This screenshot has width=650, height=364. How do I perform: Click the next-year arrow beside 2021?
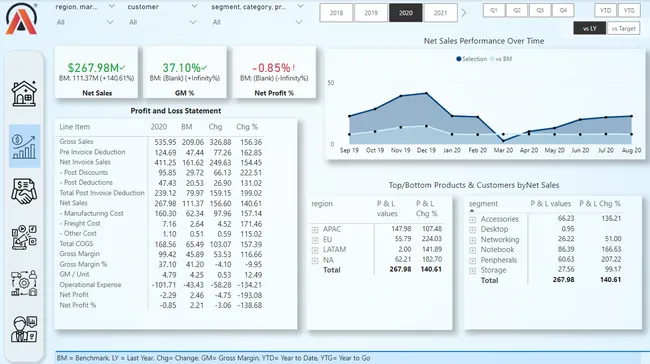464,13
